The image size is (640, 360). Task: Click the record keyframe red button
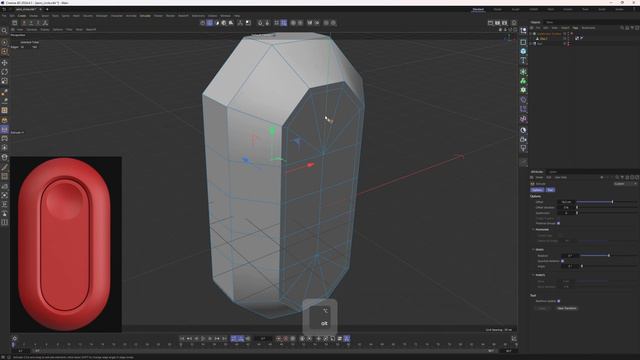tap(279, 338)
